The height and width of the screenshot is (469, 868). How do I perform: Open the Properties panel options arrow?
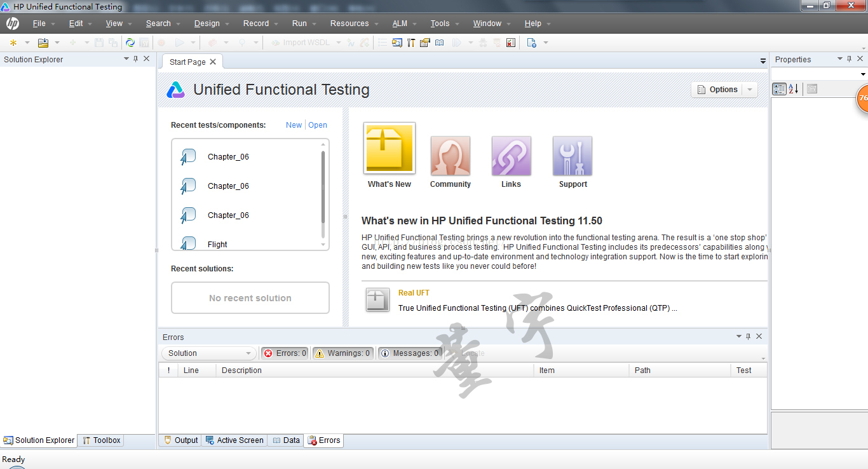839,59
